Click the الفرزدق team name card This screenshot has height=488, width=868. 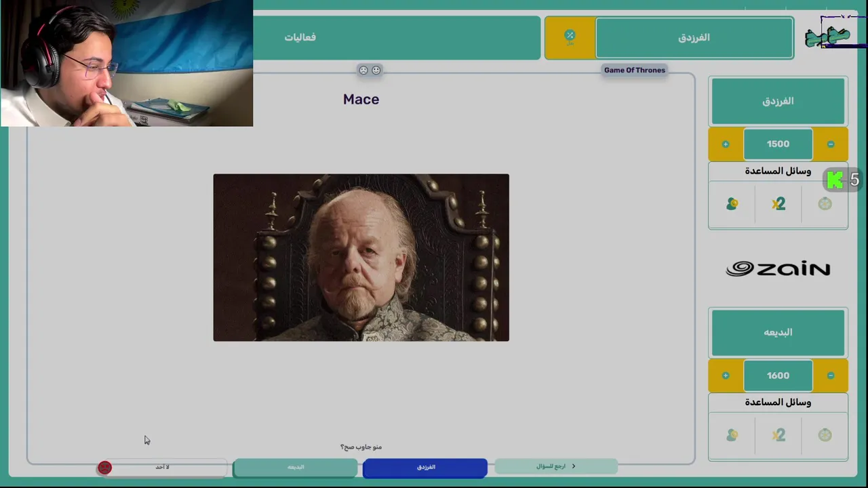coord(778,101)
